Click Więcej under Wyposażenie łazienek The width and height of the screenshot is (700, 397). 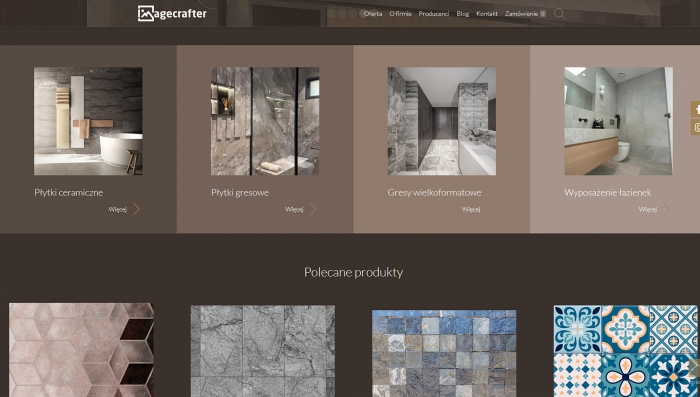pyautogui.click(x=648, y=209)
